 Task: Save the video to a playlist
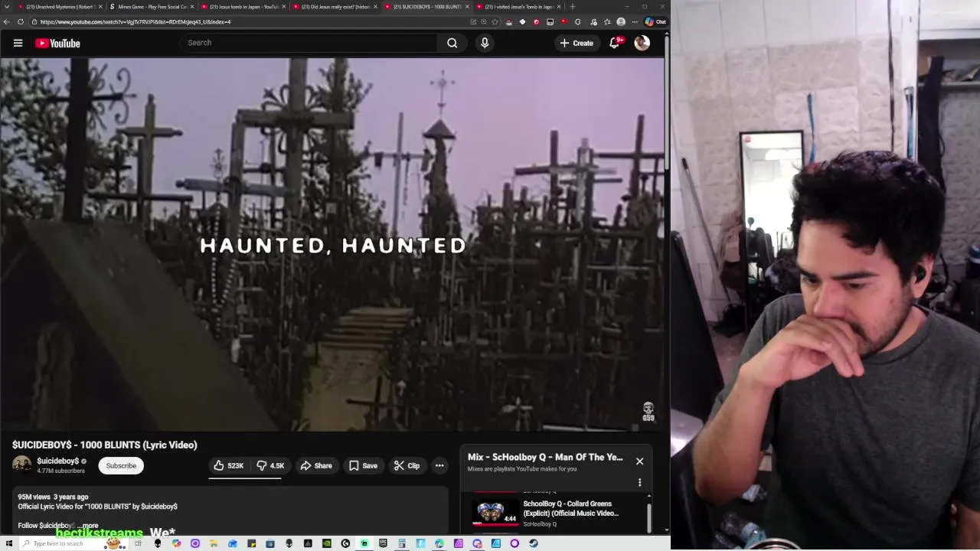pos(363,465)
